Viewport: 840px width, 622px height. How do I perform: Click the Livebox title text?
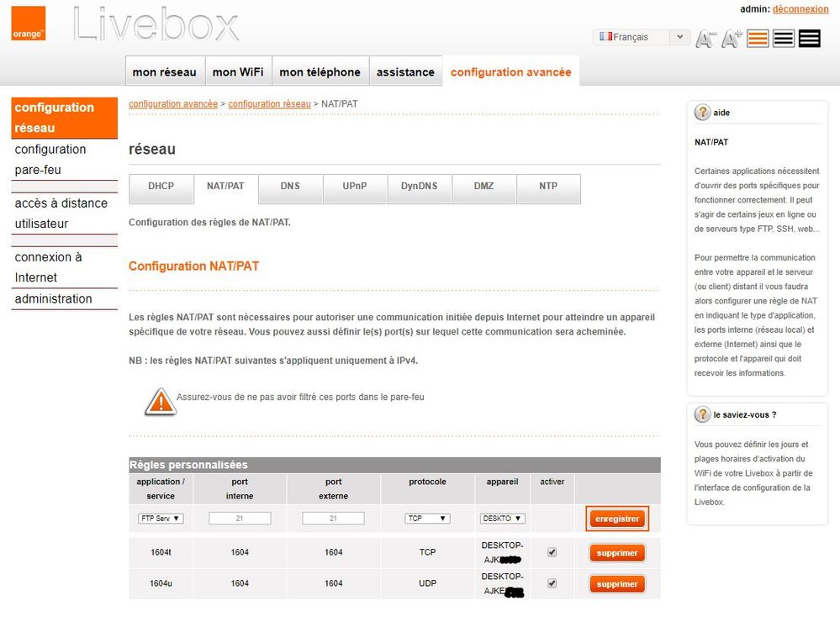156,24
